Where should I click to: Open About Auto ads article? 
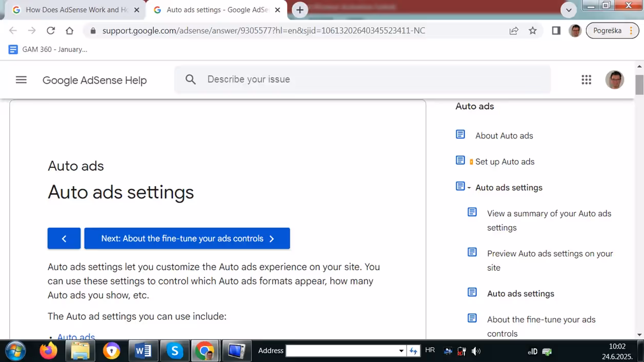click(x=504, y=135)
